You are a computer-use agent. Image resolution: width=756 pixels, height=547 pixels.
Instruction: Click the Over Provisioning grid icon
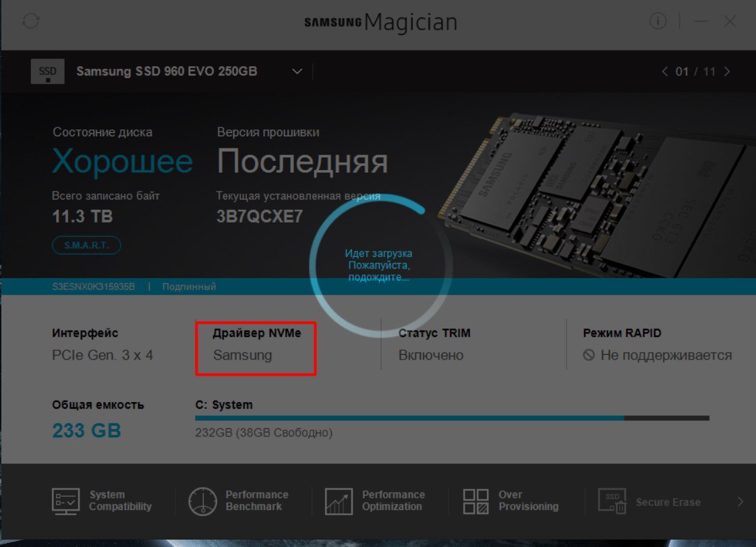point(475,501)
